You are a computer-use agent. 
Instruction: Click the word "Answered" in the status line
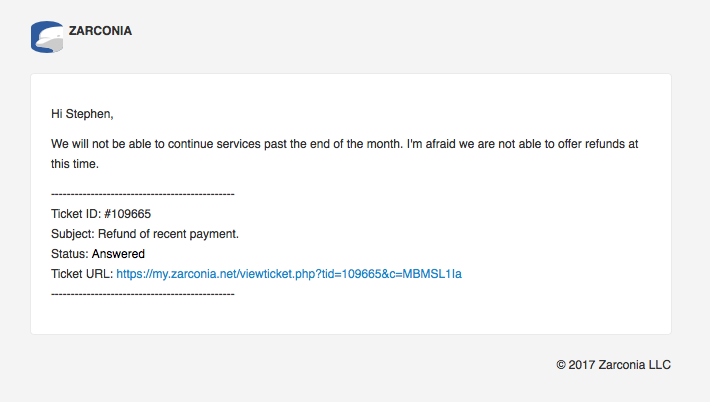(x=118, y=254)
